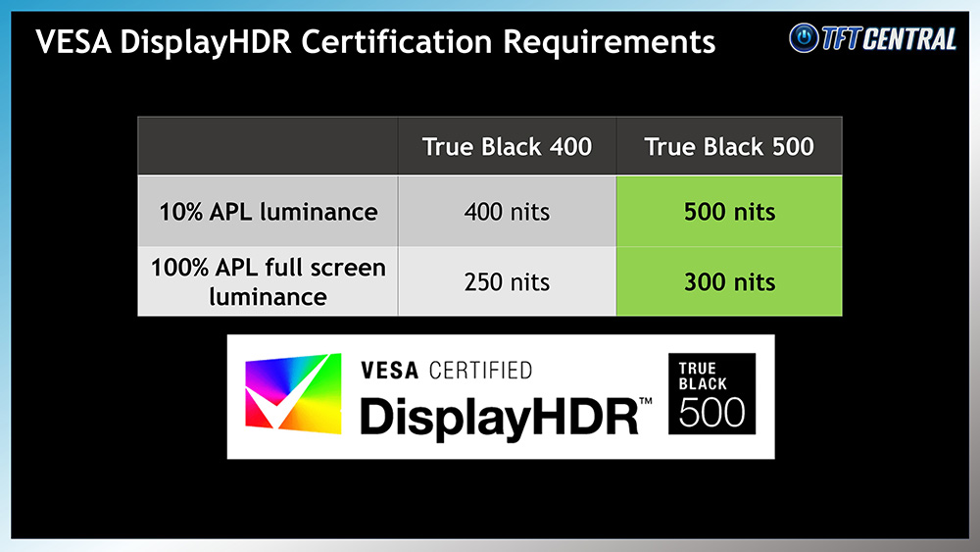Click the rainbow checkmark DisplayHDR icon
The height and width of the screenshot is (552, 980).
tap(292, 396)
